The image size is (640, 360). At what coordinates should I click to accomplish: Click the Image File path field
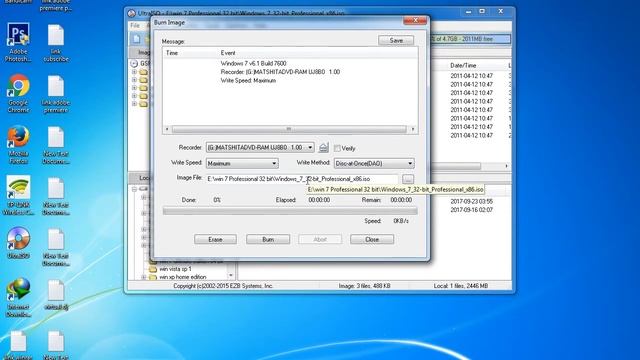click(302, 179)
